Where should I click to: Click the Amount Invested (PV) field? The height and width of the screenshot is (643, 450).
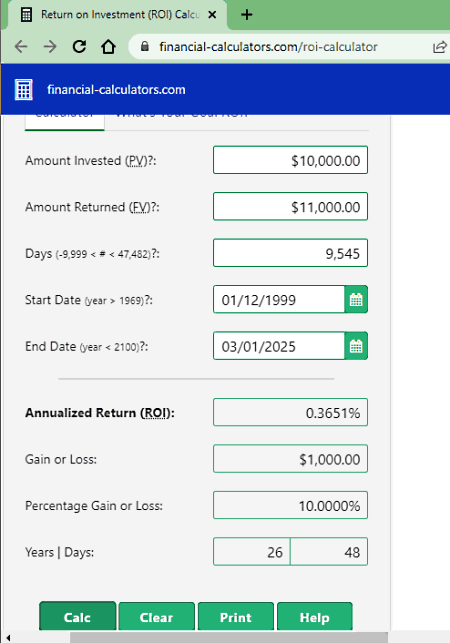[290, 160]
